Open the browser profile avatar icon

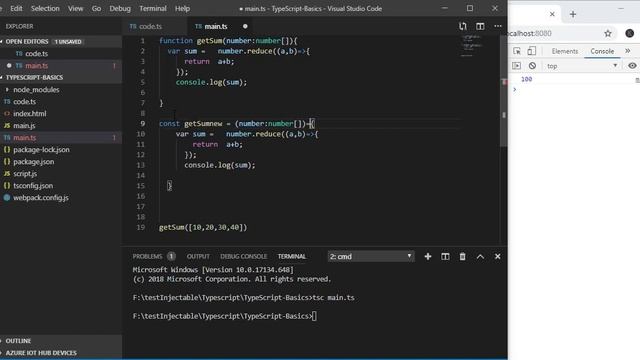629,33
